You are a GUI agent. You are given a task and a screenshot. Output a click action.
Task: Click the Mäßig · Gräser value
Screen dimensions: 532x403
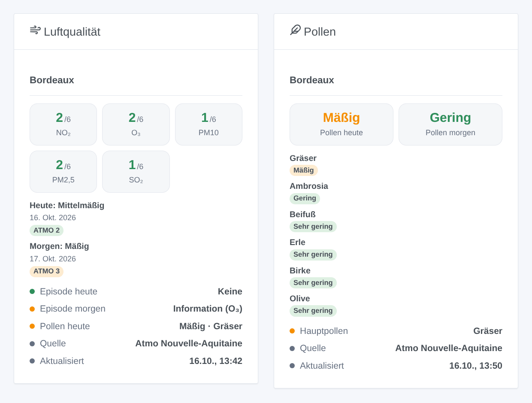(211, 326)
